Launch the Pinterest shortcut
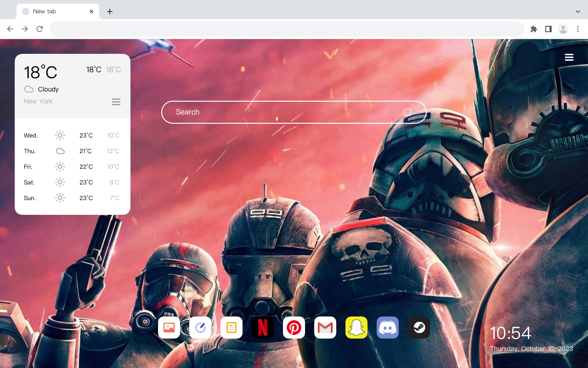Viewport: 588px width, 368px height. pyautogui.click(x=294, y=328)
